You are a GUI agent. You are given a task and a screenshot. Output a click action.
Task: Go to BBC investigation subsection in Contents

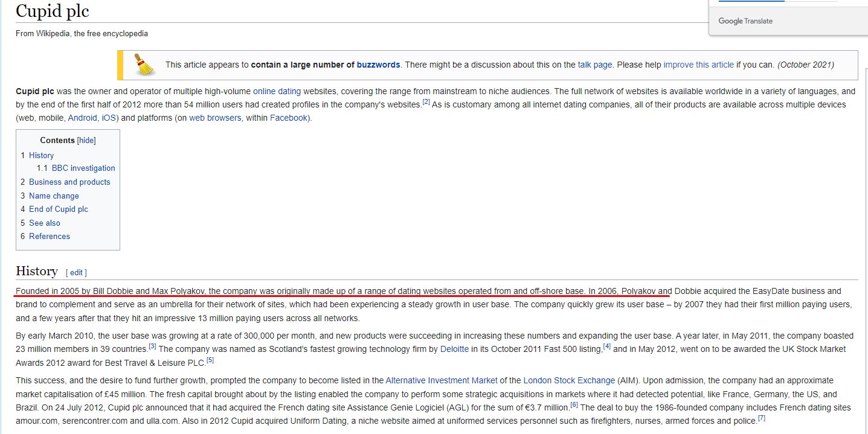tap(83, 168)
